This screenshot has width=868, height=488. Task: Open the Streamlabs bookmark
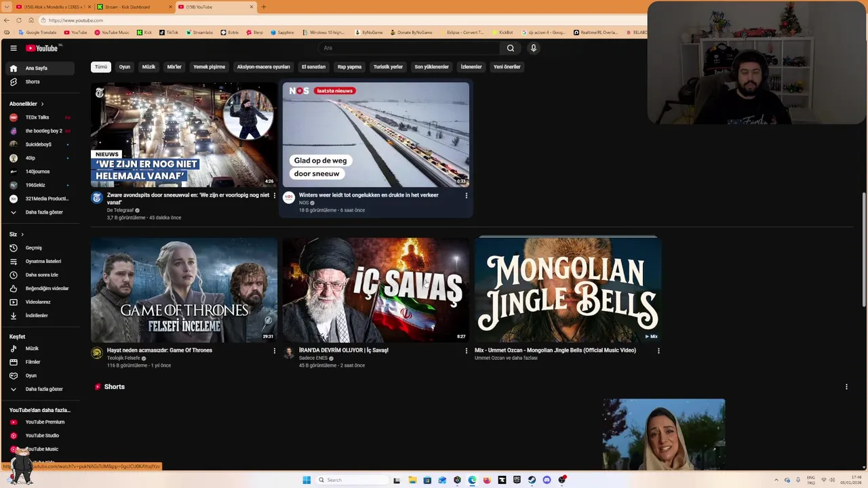199,32
